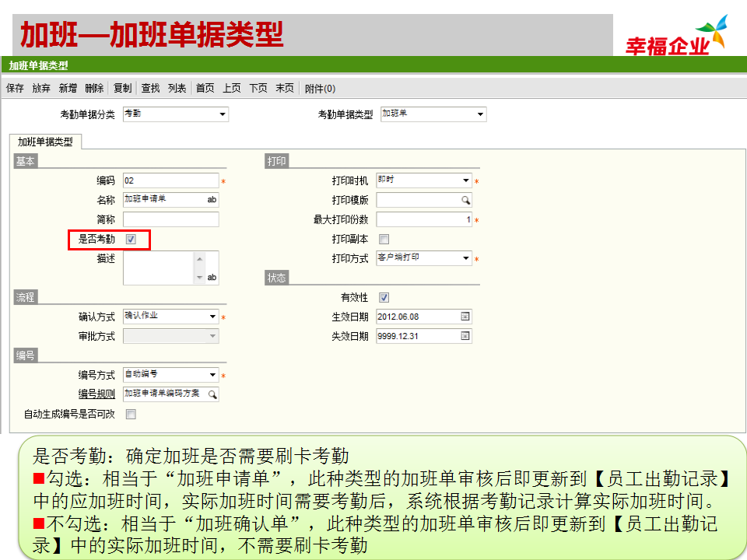Expand the 考勤单据分类 dropdown
Screen dimensions: 747x560
coord(223,114)
